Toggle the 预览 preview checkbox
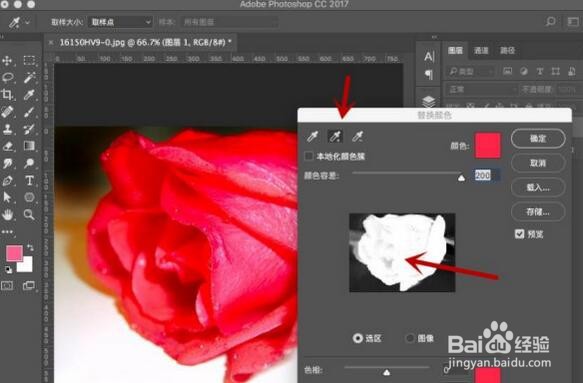This screenshot has height=383, width=583. (519, 234)
